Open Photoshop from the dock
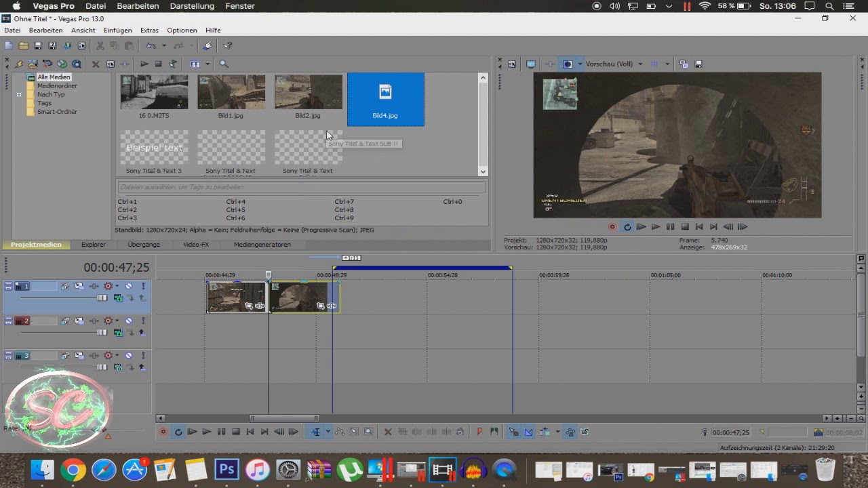This screenshot has width=868, height=488. coord(227,470)
